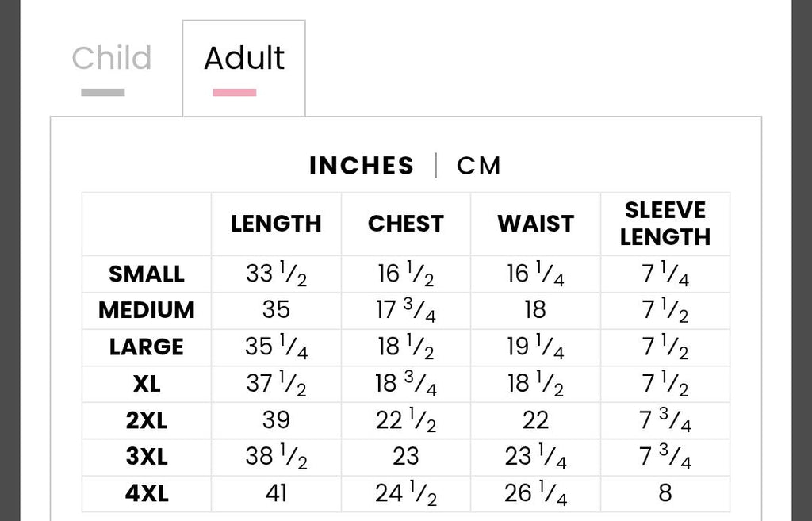Click the 4XL length value 41
Screen dimensions: 812x521
(276, 493)
